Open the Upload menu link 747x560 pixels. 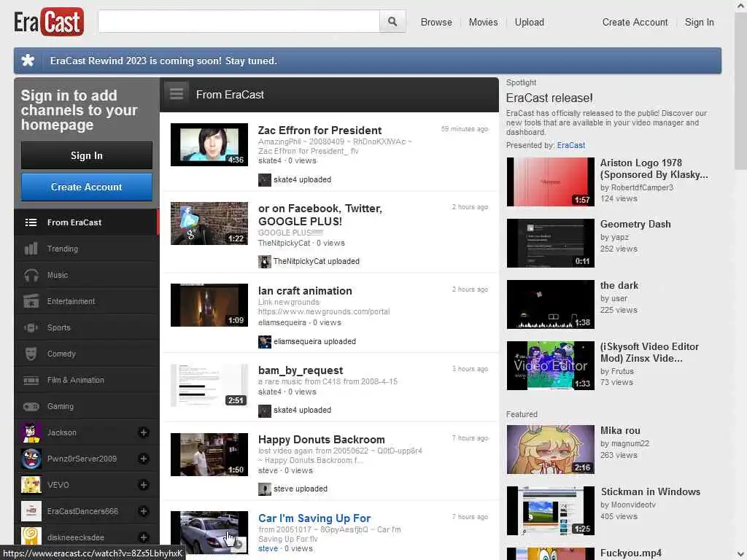tap(530, 23)
